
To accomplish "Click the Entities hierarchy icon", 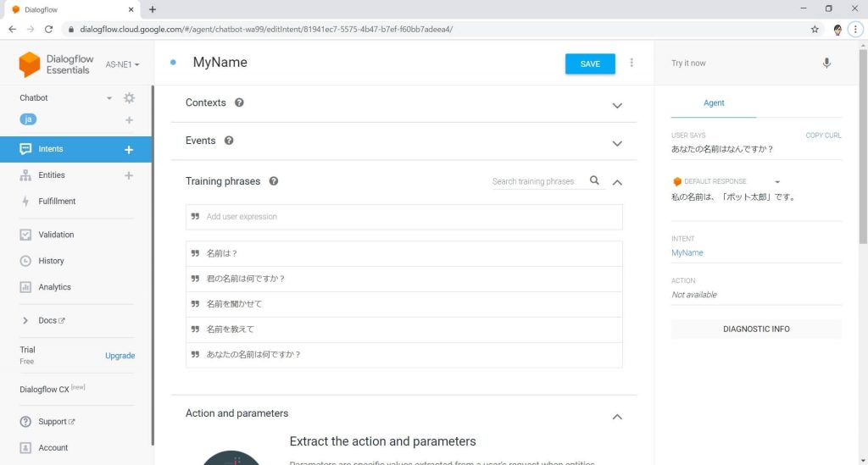I will pos(25,175).
